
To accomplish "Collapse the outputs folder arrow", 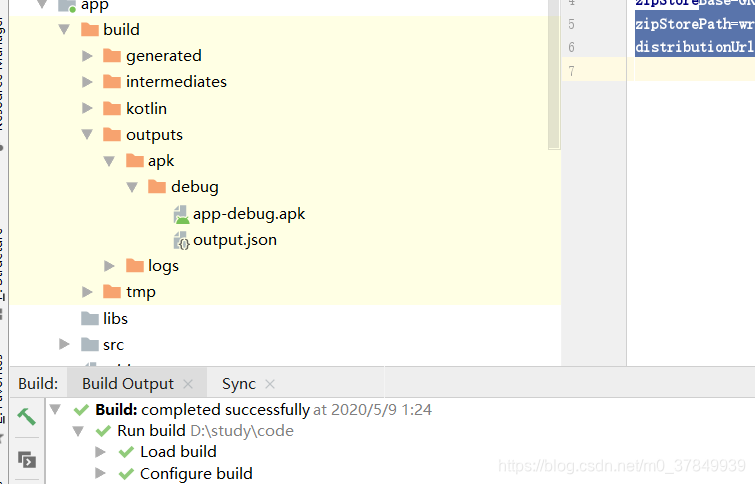I will click(x=87, y=134).
